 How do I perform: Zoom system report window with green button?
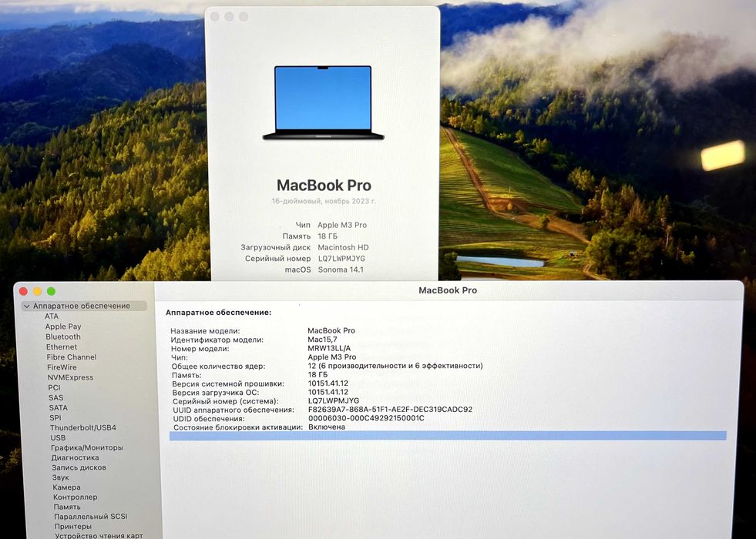[51, 291]
